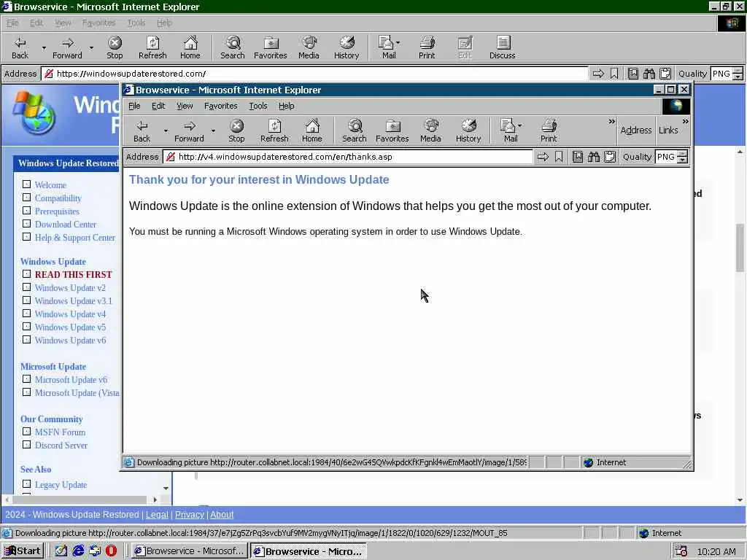Click Stop in the front window toolbar

pos(236,131)
